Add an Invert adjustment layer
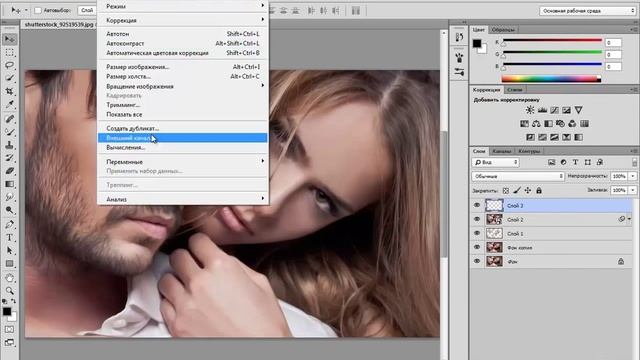This screenshot has width=640, height=360. point(530,137)
